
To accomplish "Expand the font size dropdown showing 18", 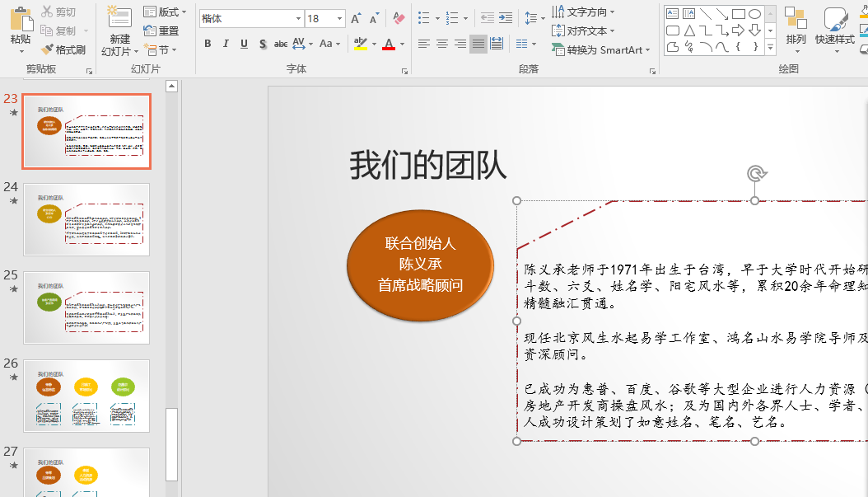I will click(x=340, y=18).
